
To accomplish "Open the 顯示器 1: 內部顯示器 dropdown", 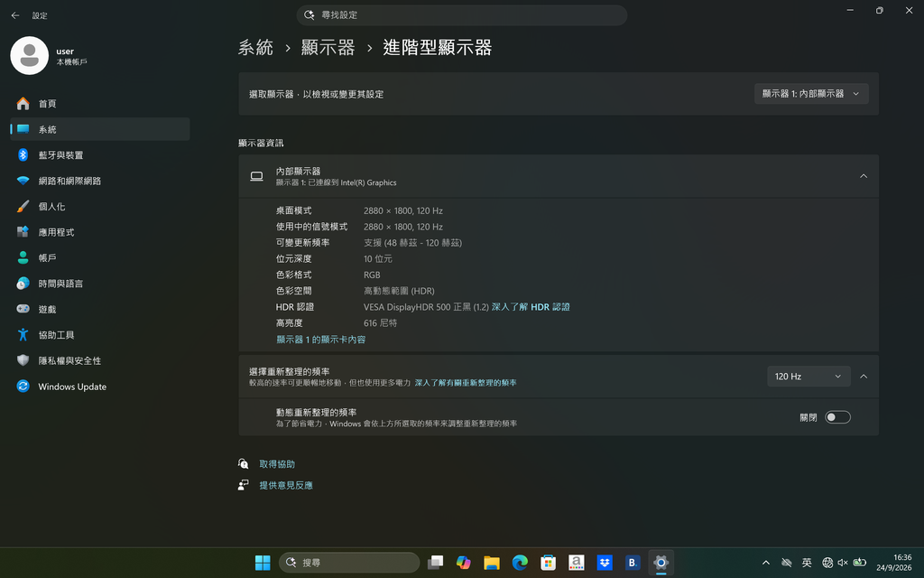I will click(x=811, y=94).
